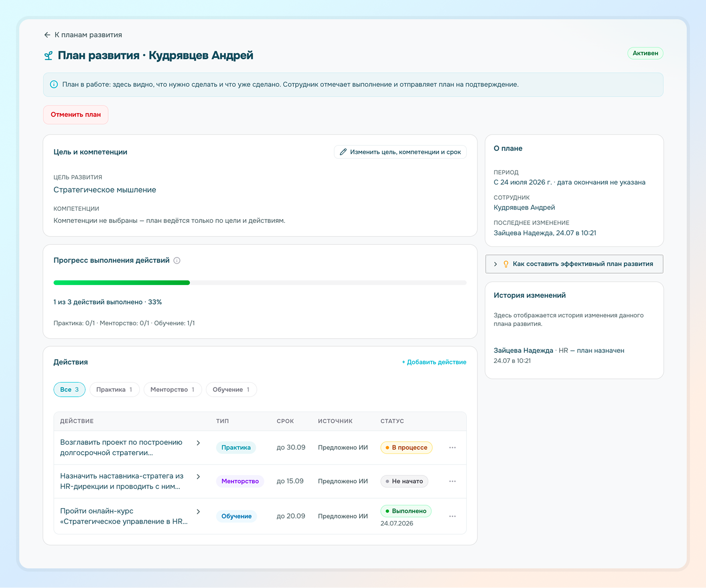Expand 'Как составить эффективный план развития' section

pos(574,264)
